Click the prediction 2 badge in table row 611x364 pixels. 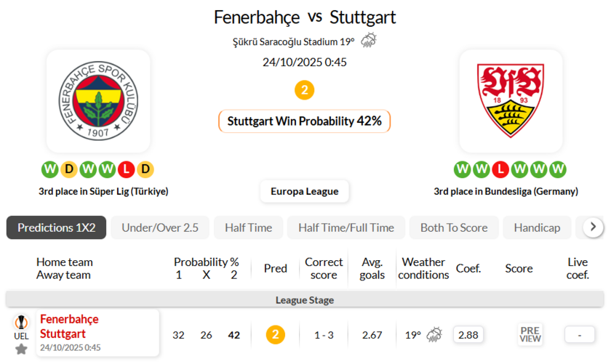[x=275, y=335]
